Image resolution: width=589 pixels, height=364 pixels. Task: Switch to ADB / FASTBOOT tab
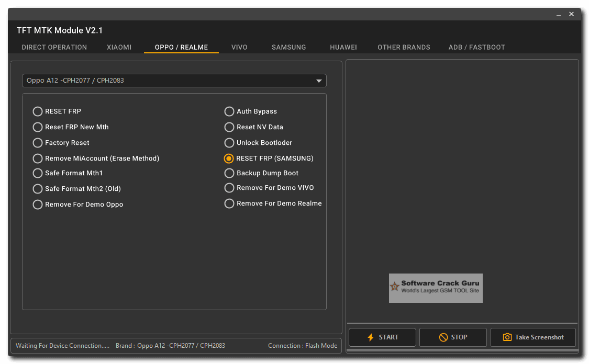[x=476, y=47]
